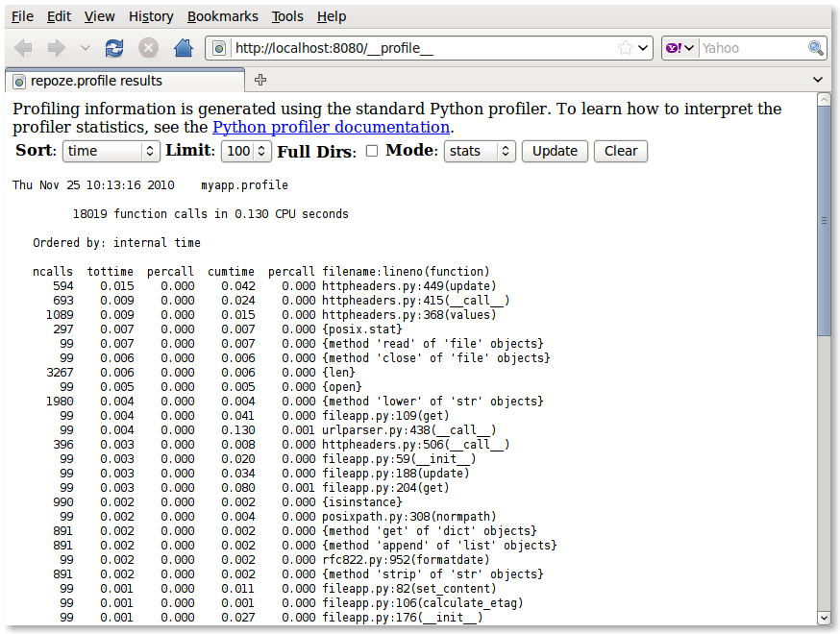Viewport: 840px width, 634px height.
Task: Follow the Python profiler documentation link
Action: 331,128
